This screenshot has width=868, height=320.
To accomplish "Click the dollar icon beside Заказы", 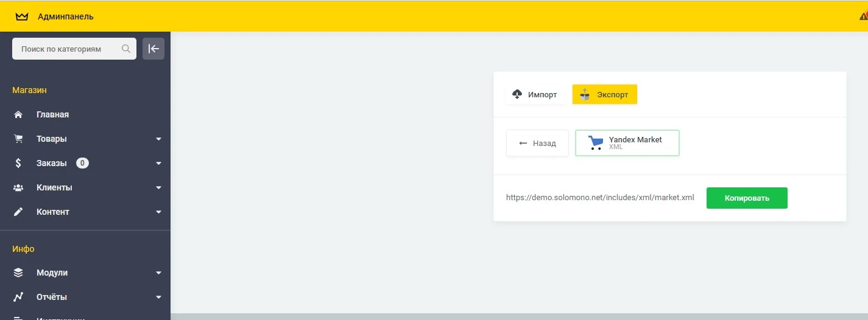I will [18, 163].
